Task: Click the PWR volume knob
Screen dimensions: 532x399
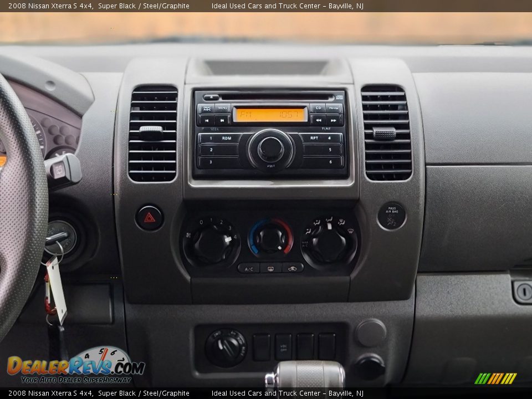Action: pos(270,149)
